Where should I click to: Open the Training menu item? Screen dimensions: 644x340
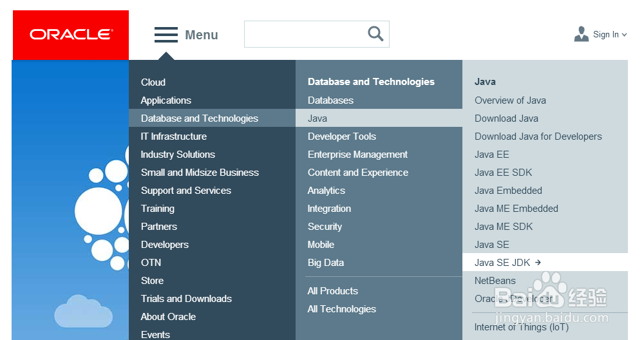tap(158, 209)
